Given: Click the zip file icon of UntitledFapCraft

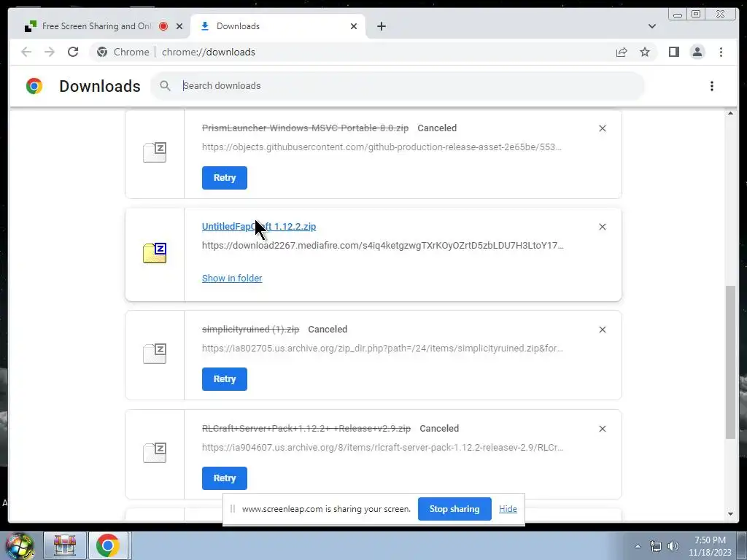Looking at the screenshot, I should coord(155,253).
